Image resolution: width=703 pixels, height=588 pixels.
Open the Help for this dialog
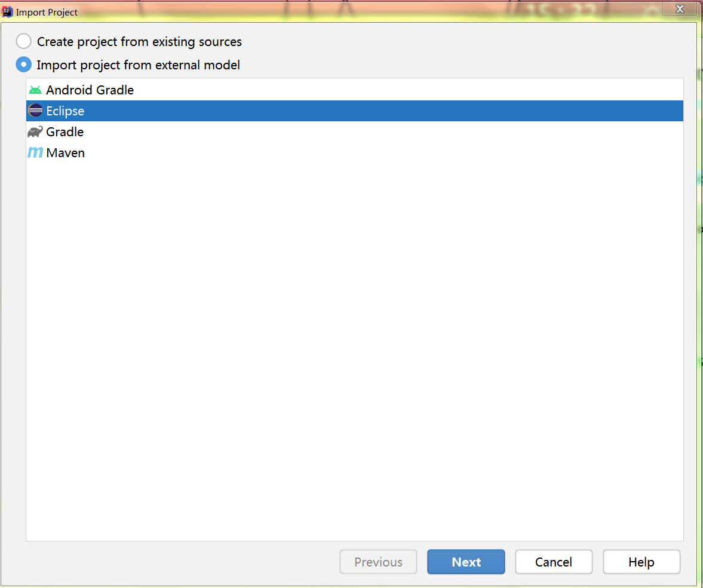click(641, 562)
